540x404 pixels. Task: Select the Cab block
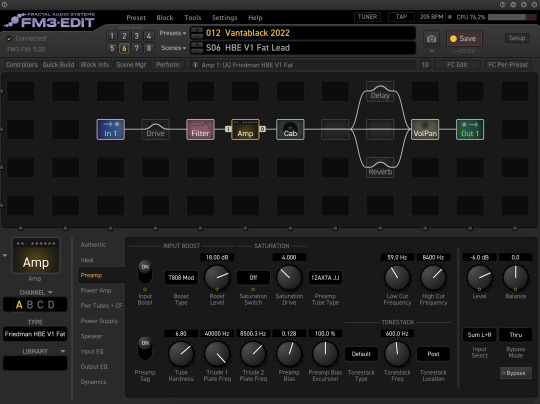pos(290,130)
